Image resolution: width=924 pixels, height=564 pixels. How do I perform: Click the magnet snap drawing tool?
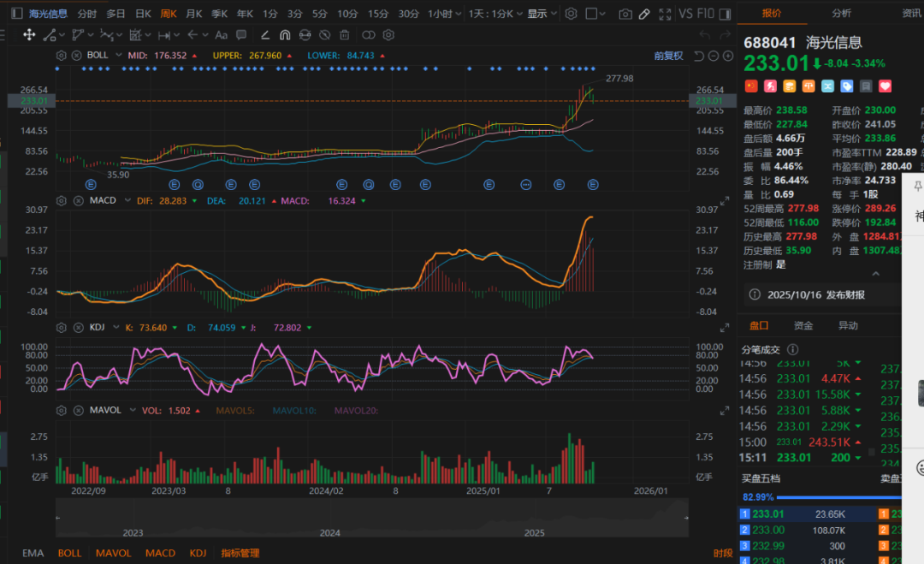(285, 35)
